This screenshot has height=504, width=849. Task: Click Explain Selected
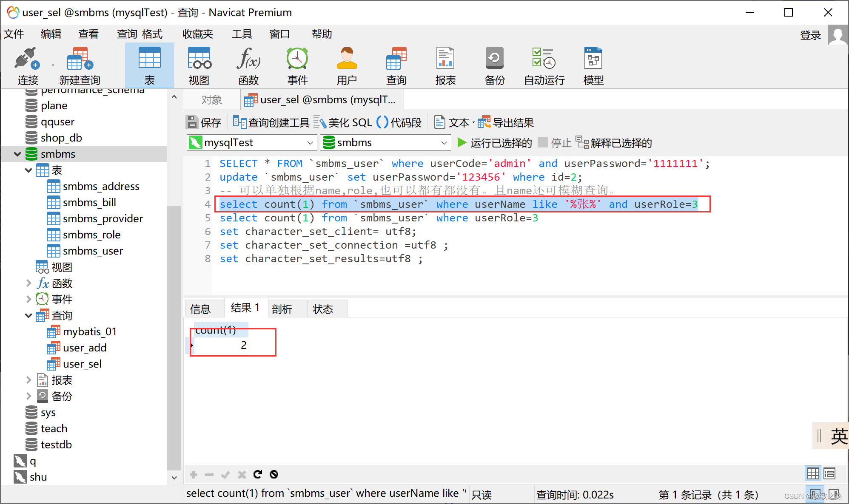tap(614, 143)
